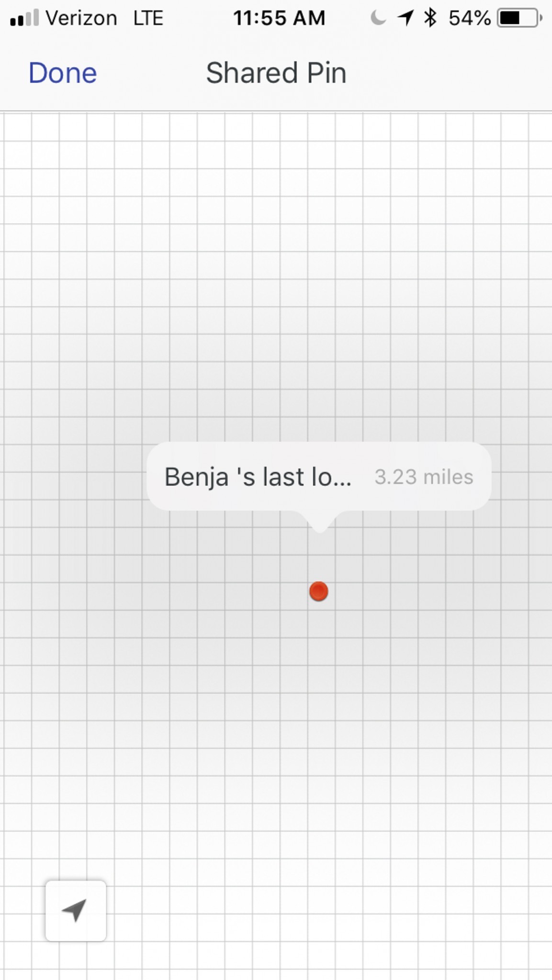Tap the cellular signal strength bars
552x980 pixels.
(24, 18)
